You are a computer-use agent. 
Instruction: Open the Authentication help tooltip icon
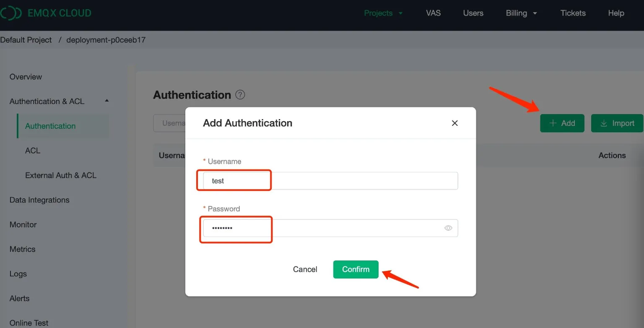click(240, 95)
